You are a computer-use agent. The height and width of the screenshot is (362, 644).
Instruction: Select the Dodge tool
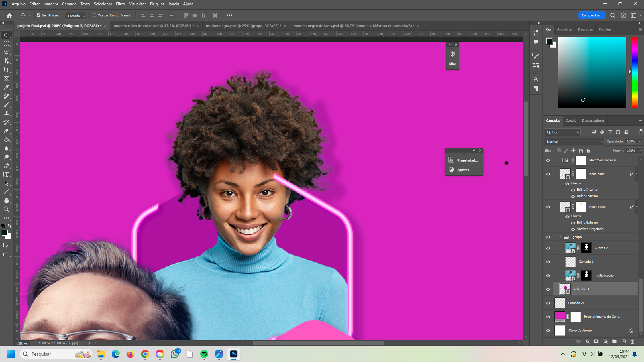pyautogui.click(x=6, y=157)
